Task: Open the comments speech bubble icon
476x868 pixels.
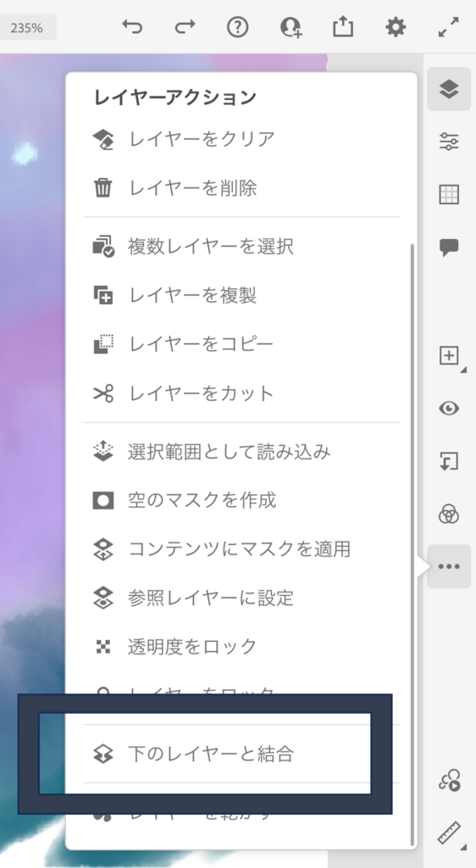Action: pos(449,248)
